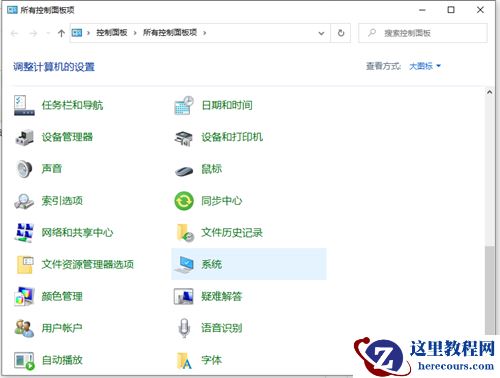The image size is (500, 378).
Task: Click the 调整计算机的设置 heading text
Action: 54,67
